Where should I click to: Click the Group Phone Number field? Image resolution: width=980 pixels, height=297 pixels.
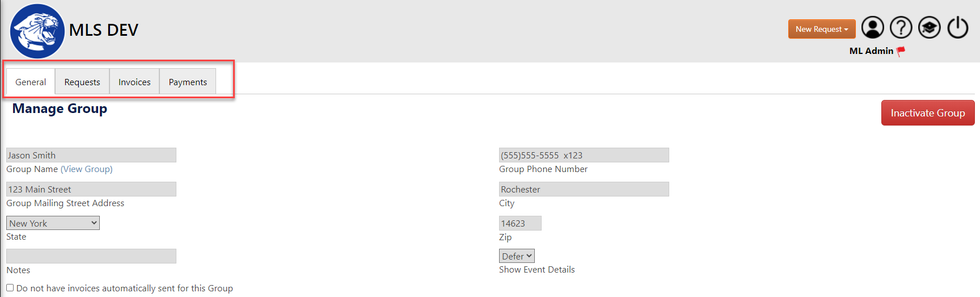click(584, 155)
